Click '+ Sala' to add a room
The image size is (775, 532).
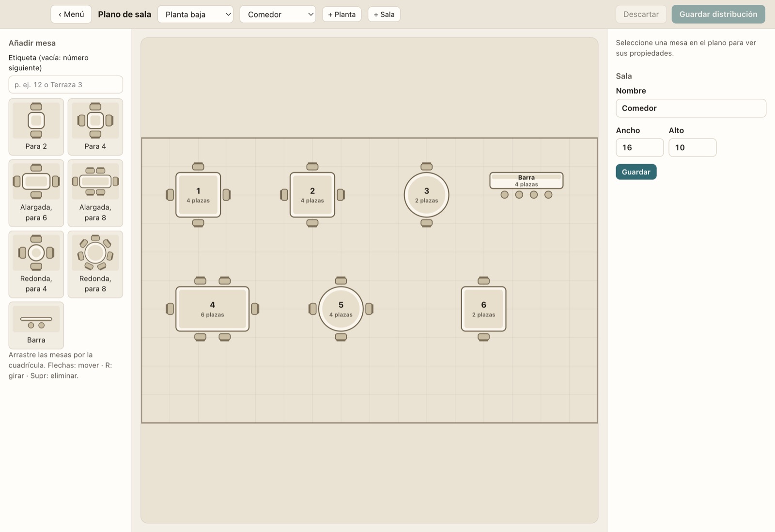pos(384,15)
